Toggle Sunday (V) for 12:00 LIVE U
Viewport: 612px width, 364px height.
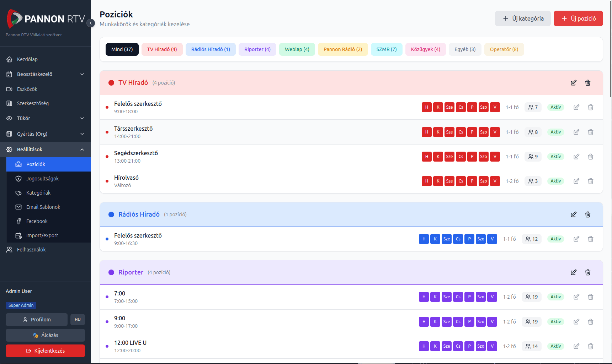click(x=492, y=346)
